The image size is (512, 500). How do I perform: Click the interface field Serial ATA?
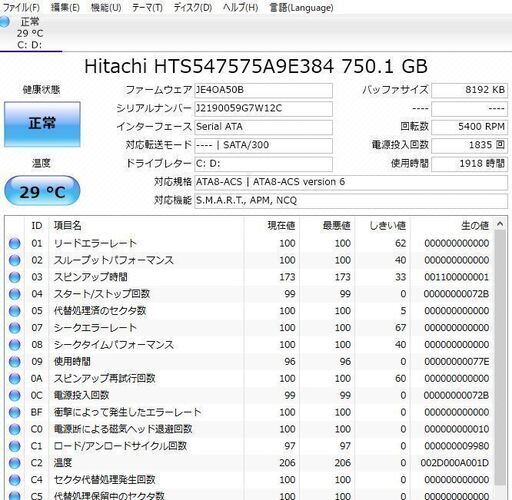tap(263, 127)
